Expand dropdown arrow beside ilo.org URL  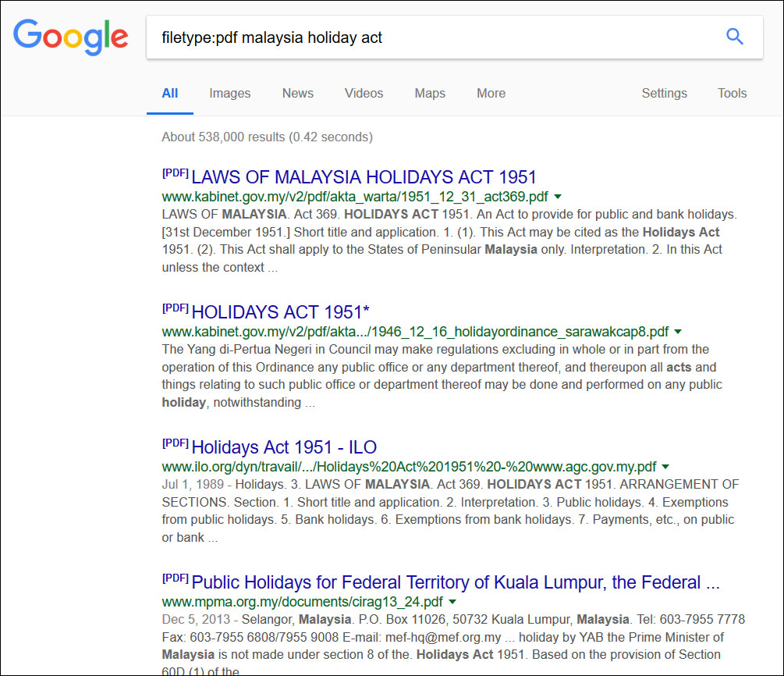point(665,467)
